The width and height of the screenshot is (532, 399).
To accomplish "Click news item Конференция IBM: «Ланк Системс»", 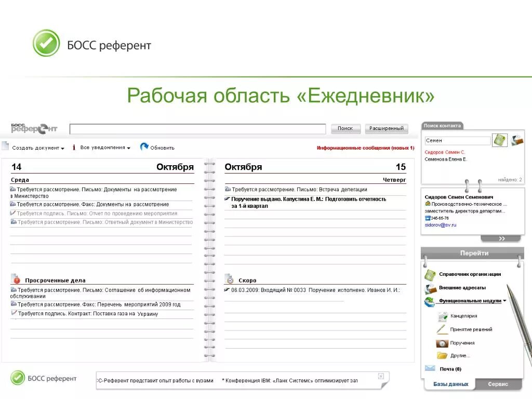I will 290,381.
